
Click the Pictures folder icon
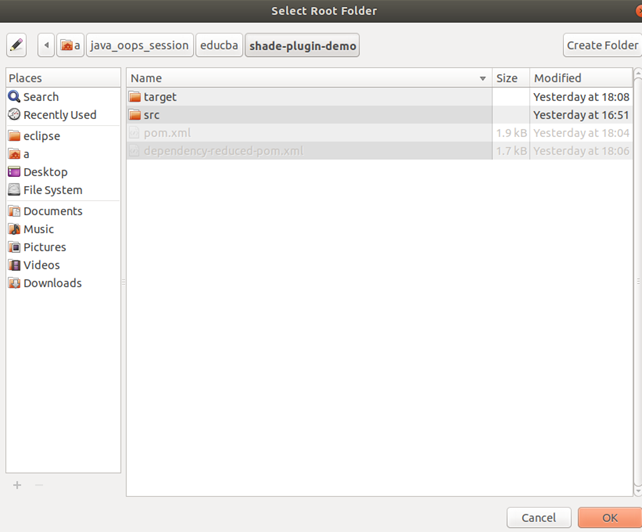click(x=14, y=247)
